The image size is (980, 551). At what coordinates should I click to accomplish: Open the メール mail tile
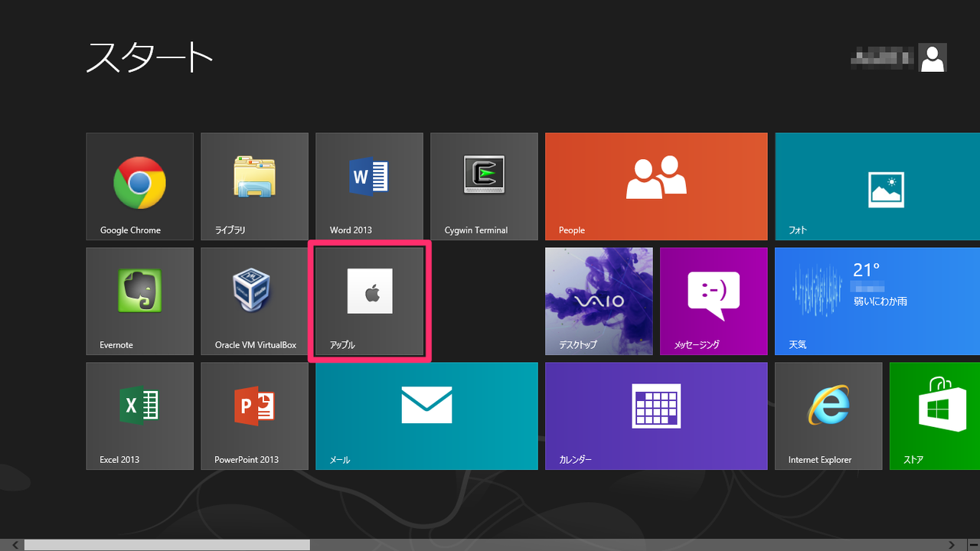[426, 416]
